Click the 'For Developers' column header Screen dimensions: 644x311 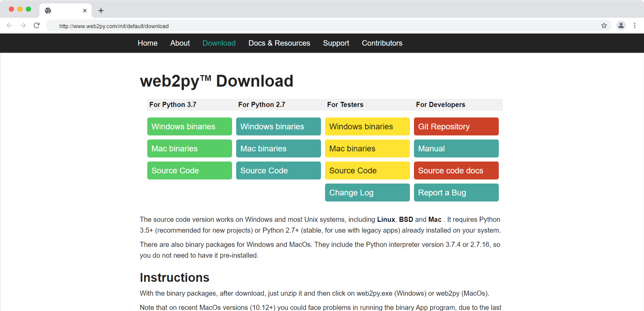[x=440, y=105]
